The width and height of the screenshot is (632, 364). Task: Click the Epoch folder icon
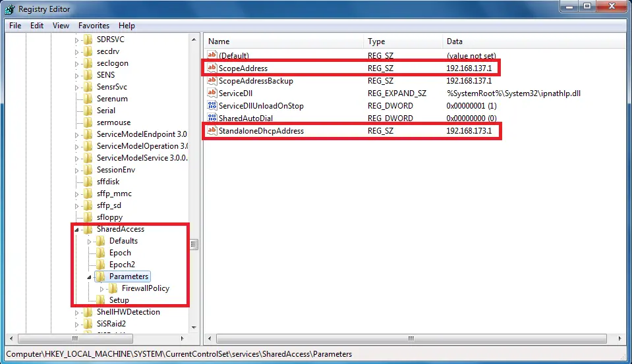[101, 253]
